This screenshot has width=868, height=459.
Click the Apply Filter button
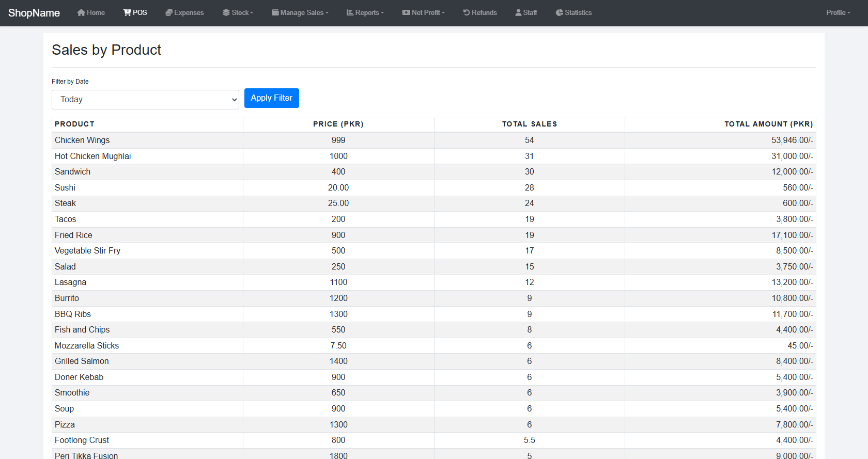click(x=272, y=98)
